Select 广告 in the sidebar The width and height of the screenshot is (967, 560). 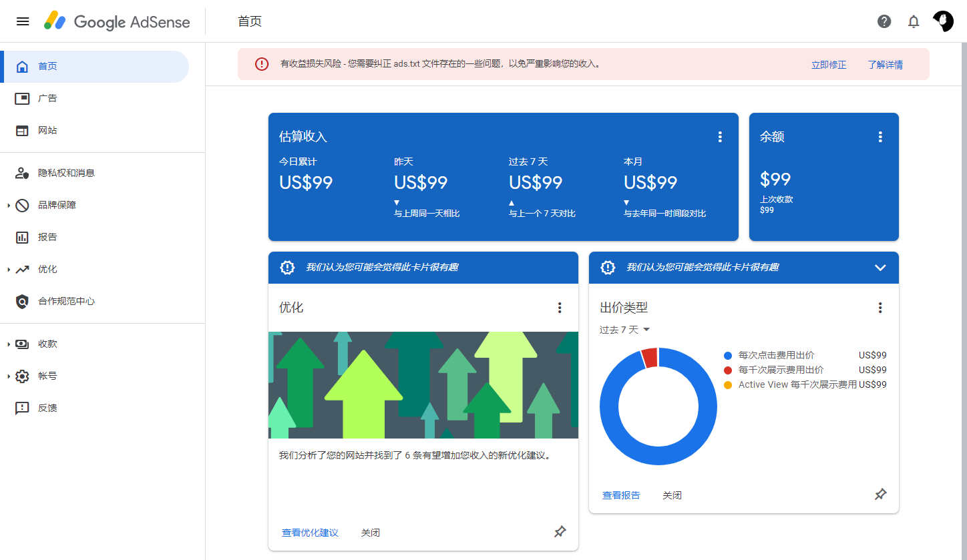(x=47, y=98)
